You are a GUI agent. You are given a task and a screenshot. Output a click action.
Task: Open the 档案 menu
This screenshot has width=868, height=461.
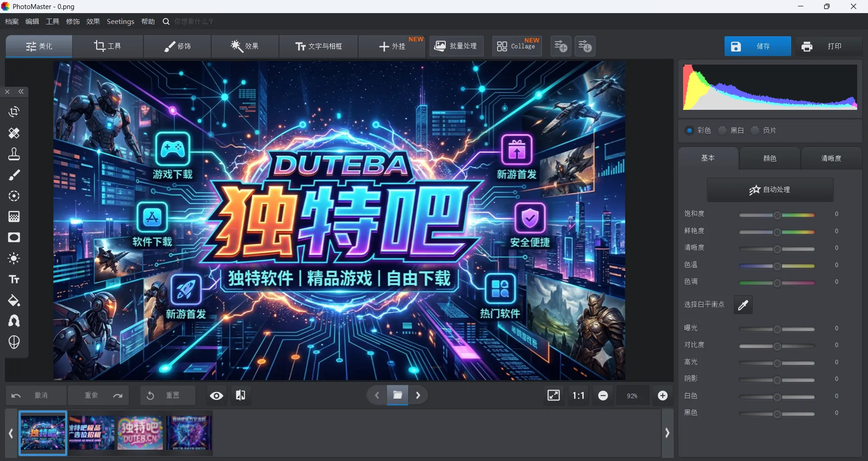click(x=11, y=21)
